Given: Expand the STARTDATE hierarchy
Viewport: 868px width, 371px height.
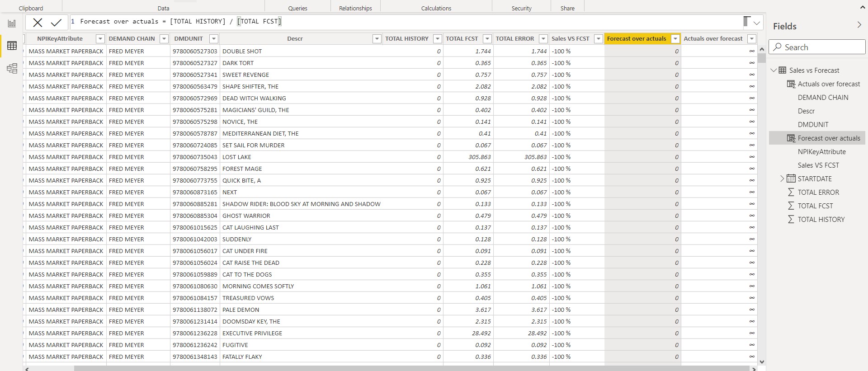Looking at the screenshot, I should pos(782,178).
